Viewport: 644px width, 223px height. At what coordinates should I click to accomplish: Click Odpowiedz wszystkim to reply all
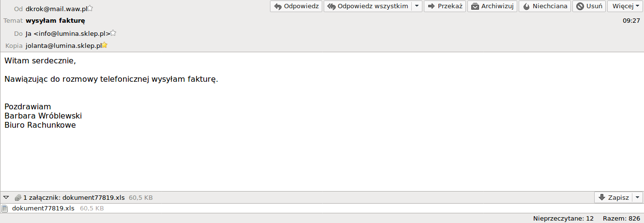point(368,6)
